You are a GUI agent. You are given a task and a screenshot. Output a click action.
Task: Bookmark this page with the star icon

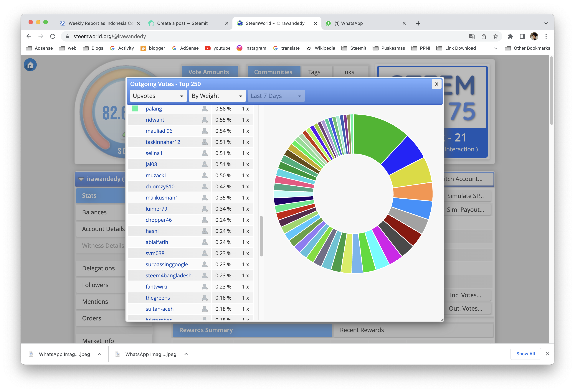pos(495,36)
